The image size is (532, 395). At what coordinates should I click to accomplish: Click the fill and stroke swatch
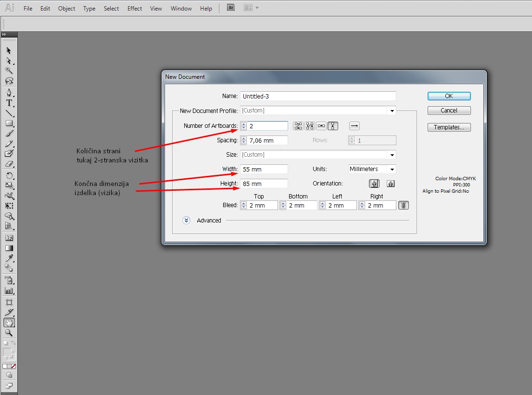tap(9, 354)
